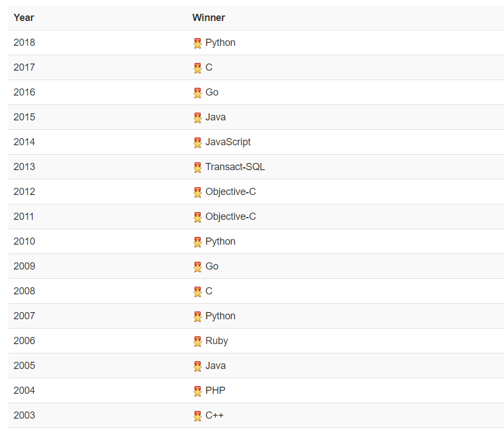Click the Winner column header

(x=209, y=18)
